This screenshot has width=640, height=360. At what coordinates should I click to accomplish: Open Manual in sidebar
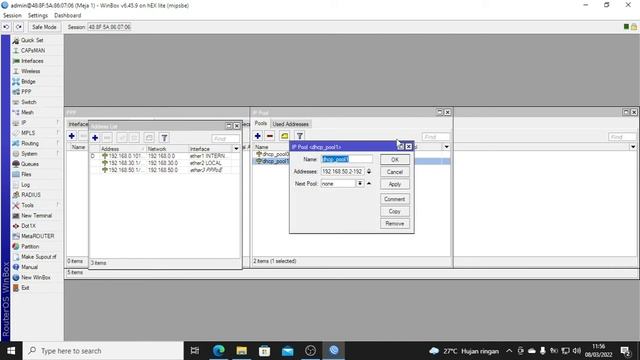(29, 267)
